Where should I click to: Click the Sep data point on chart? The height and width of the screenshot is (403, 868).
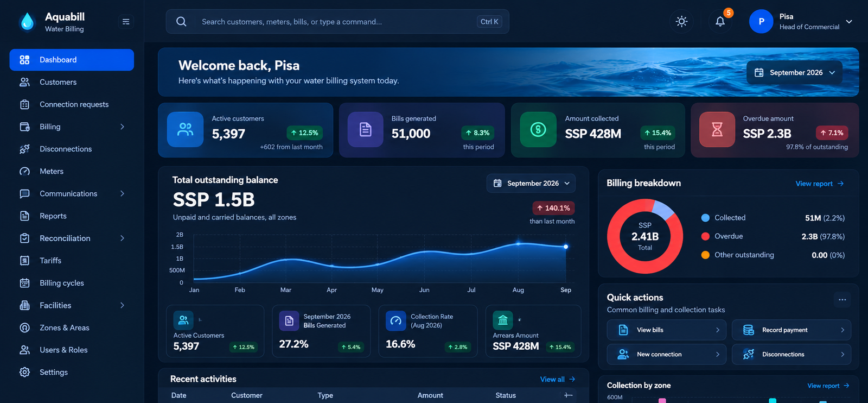point(566,247)
